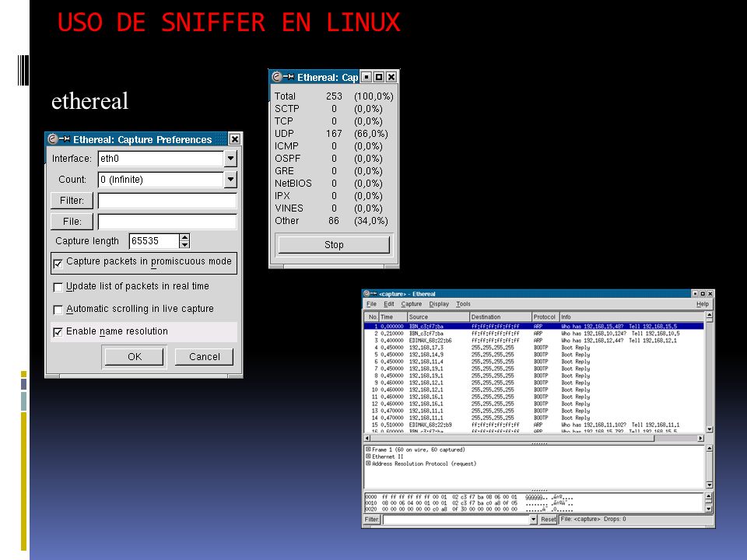This screenshot has height=560, width=747.
Task: Click the Ethereal logo icon in Capture Preferences title
Action: click(53, 139)
